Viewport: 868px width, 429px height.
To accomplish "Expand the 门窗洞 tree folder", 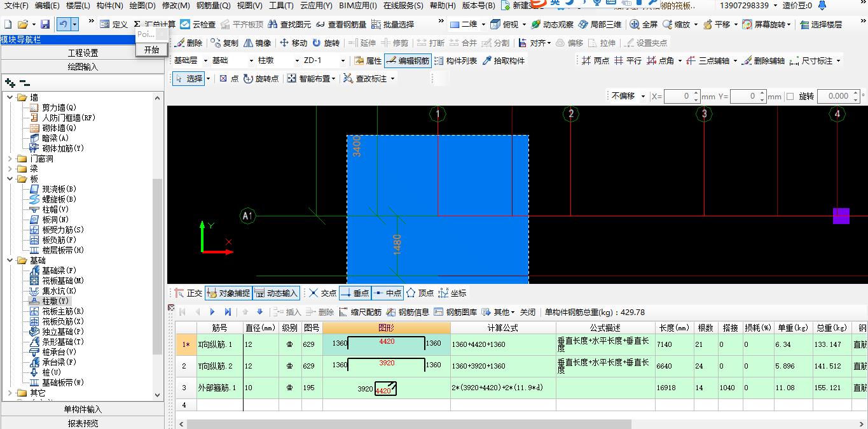I will pyautogui.click(x=10, y=158).
